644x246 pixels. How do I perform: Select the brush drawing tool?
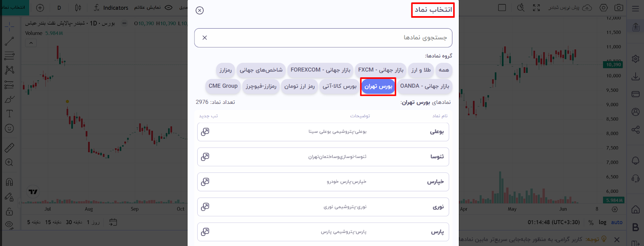[9, 99]
